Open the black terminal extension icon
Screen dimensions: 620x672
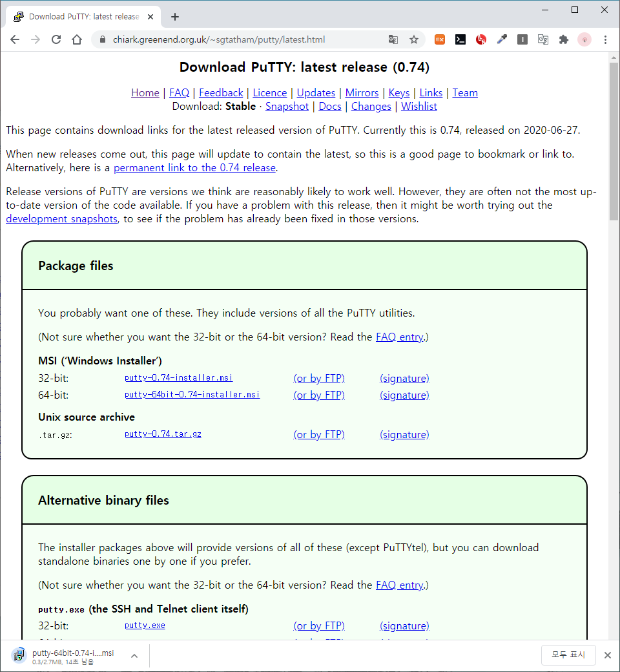tap(460, 40)
